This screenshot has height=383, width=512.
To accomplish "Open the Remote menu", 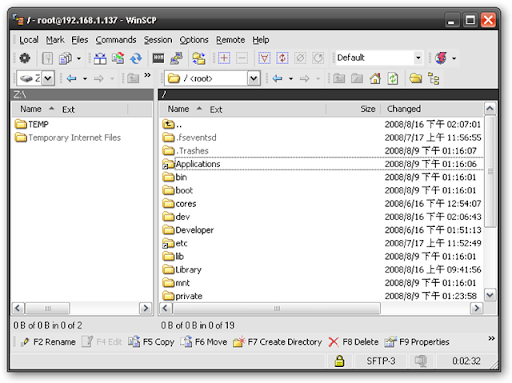I will [x=230, y=40].
